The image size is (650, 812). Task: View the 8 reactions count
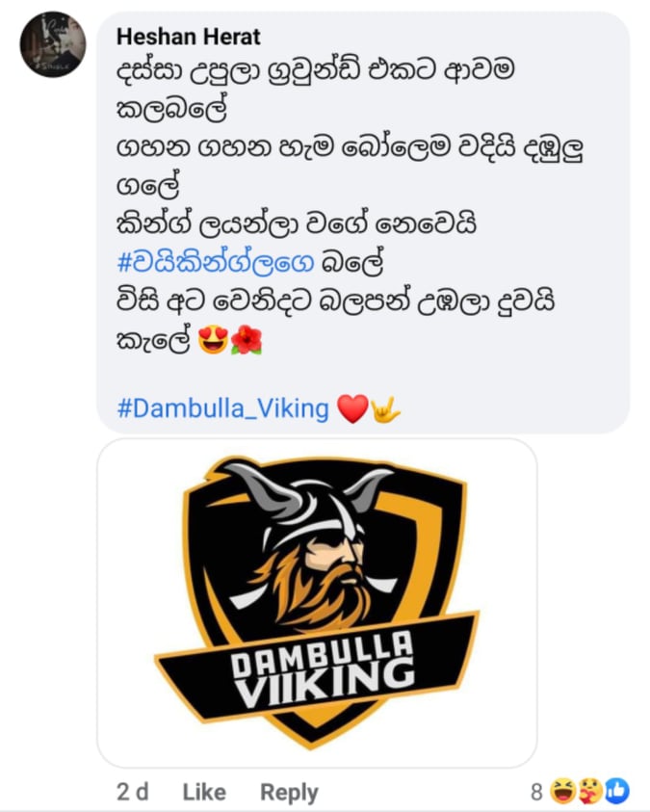(536, 792)
